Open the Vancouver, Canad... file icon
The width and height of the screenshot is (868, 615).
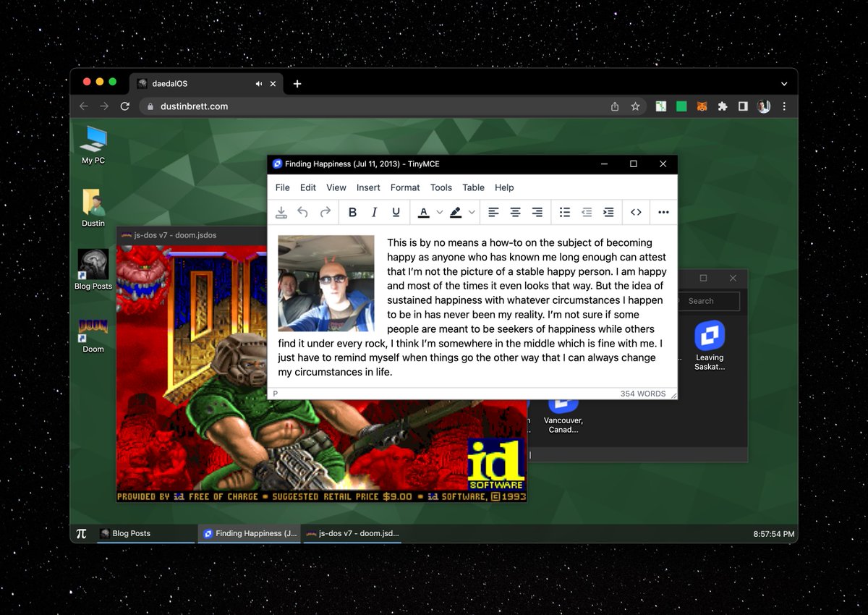click(563, 414)
